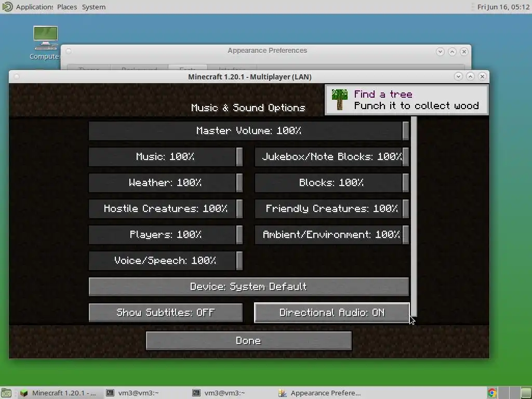Minimize the Appearance Preferences window
532x399 pixels.
coord(440,51)
